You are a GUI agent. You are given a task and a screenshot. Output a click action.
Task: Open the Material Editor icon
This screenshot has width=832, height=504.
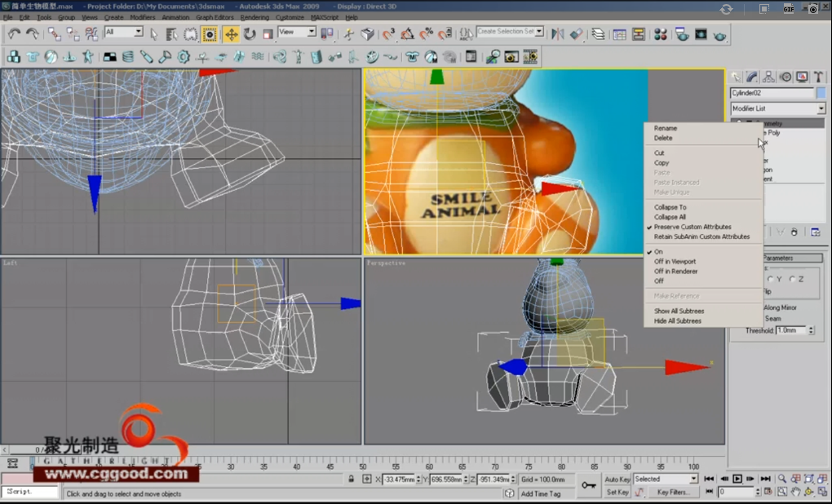click(661, 34)
